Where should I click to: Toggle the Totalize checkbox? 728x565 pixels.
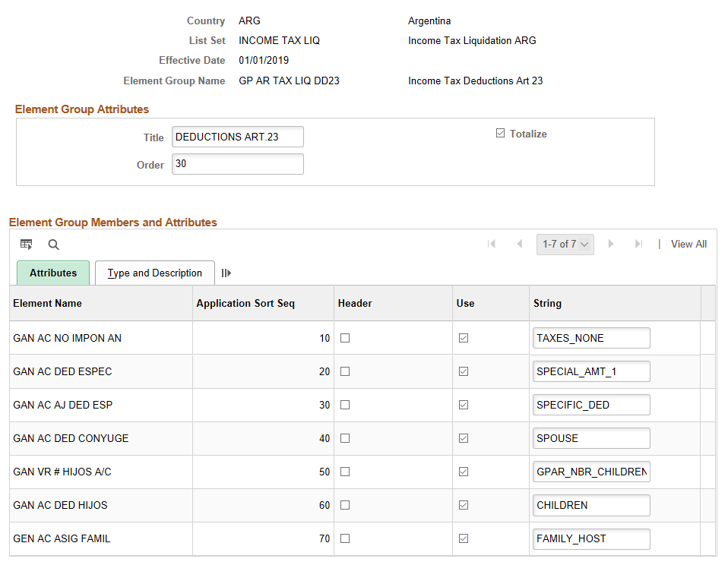pos(500,133)
